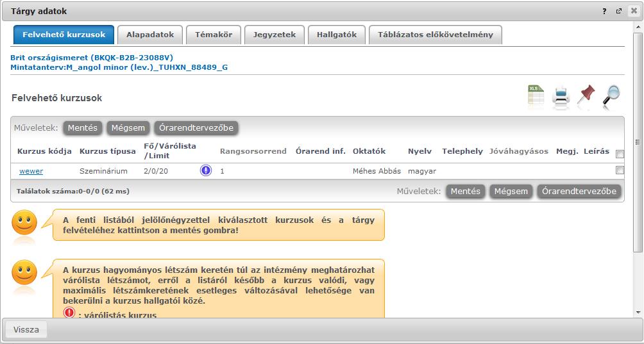Click the pop-out window icon in title bar
644x344 pixels.
[x=619, y=12]
